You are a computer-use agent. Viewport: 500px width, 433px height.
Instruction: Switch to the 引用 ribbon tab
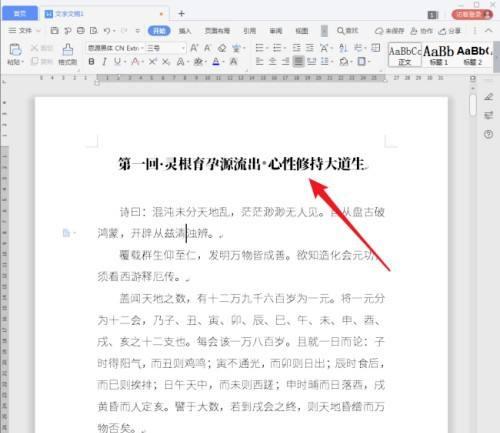tap(250, 31)
